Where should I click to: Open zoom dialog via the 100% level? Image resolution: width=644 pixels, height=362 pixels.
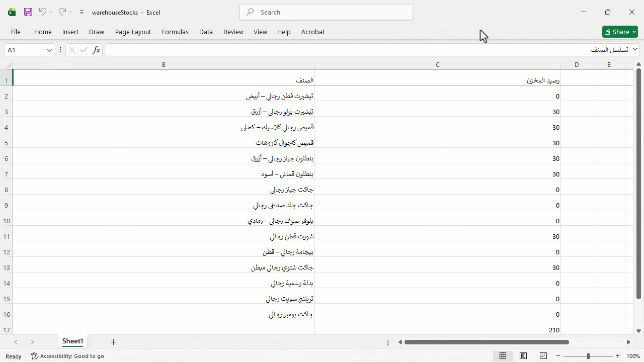633,356
